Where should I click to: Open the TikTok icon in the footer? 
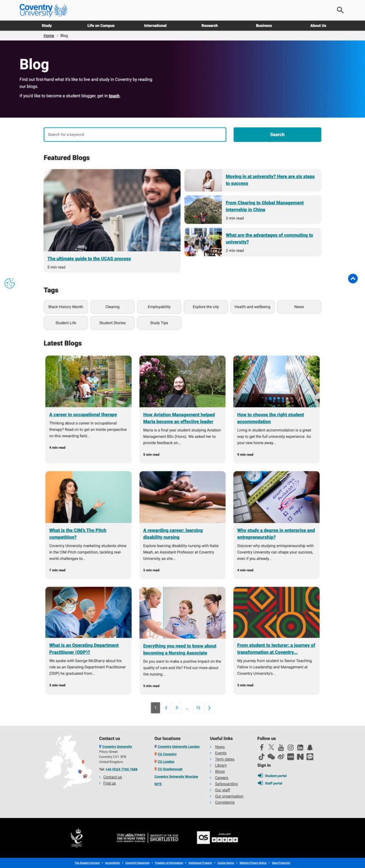pos(261,757)
